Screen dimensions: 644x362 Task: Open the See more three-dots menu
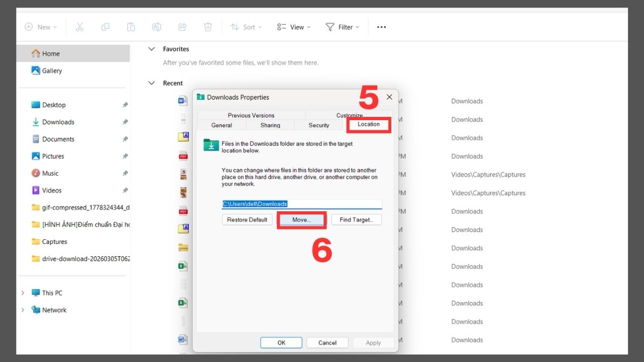click(382, 27)
